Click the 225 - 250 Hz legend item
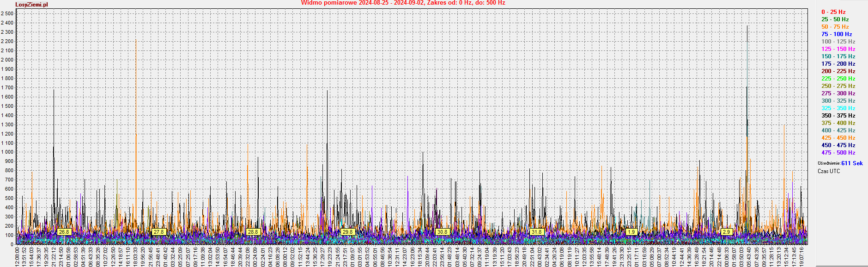868x267 pixels. pyautogui.click(x=838, y=79)
